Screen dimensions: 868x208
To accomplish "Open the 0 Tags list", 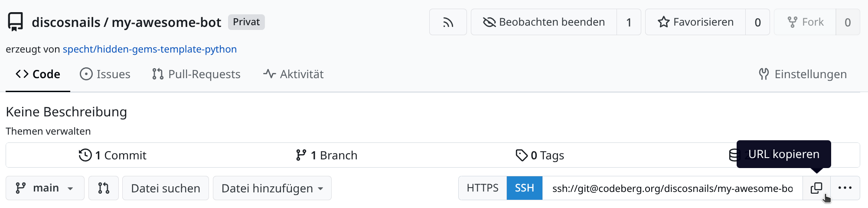I will 540,155.
